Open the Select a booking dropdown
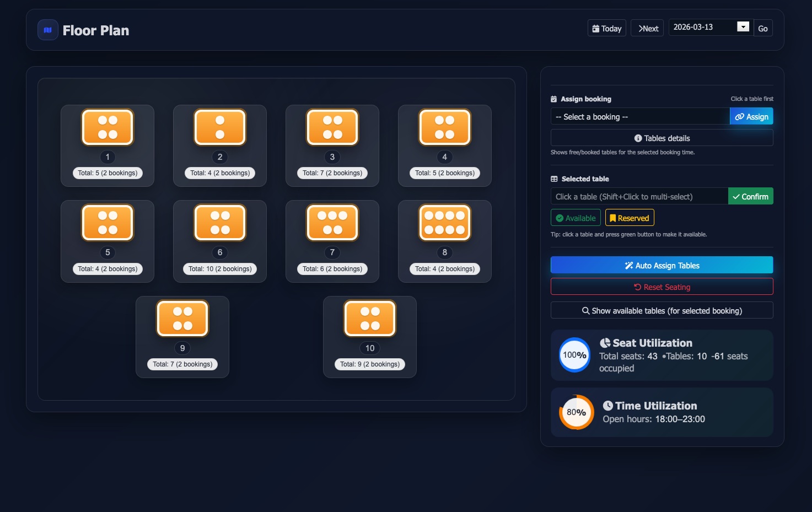 (x=639, y=116)
